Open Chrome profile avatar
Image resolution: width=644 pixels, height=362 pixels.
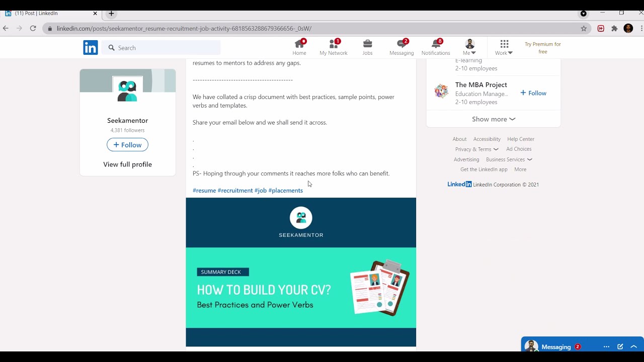[628, 29]
